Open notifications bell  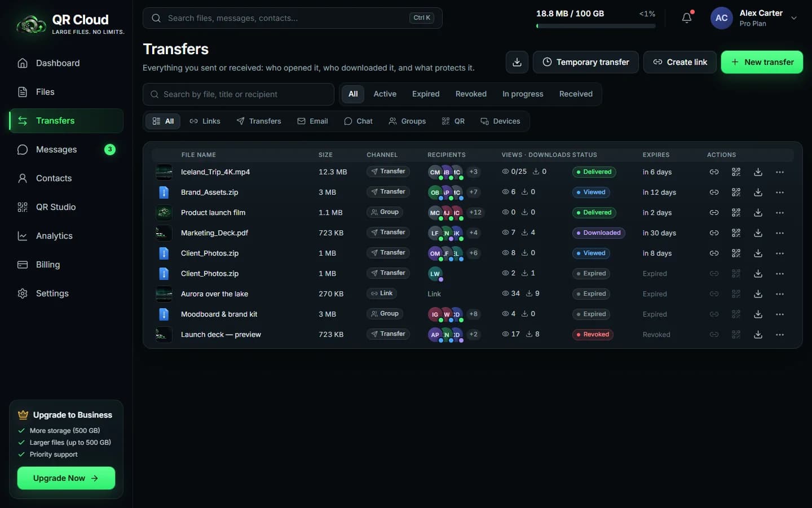coord(687,17)
